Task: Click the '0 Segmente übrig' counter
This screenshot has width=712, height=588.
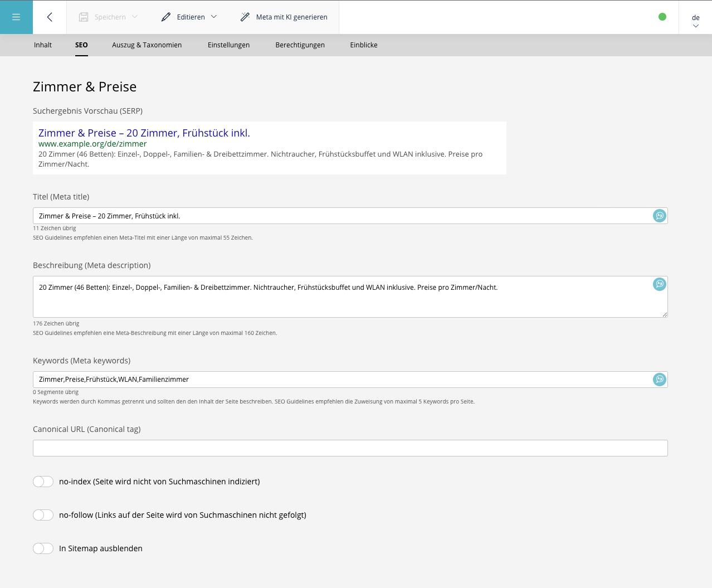Action: click(56, 392)
